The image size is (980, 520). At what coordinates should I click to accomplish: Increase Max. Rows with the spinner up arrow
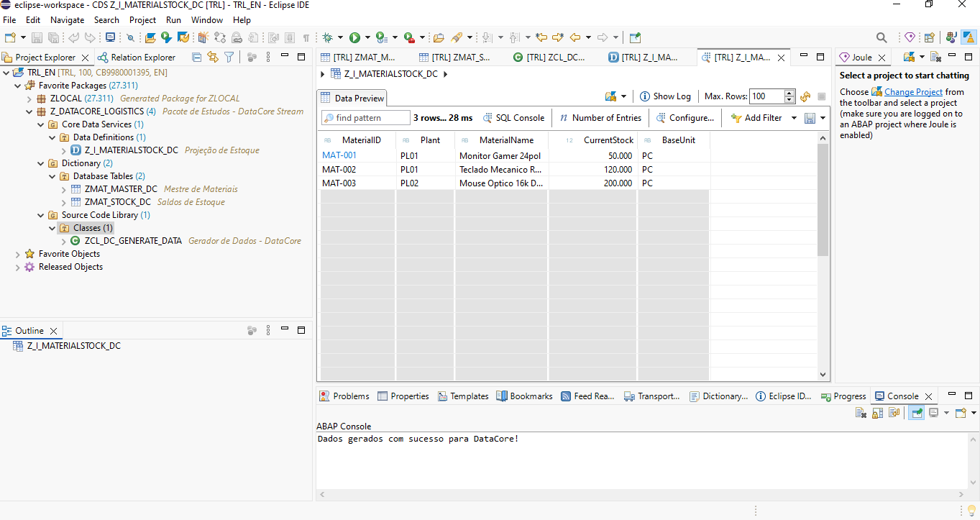coord(789,93)
